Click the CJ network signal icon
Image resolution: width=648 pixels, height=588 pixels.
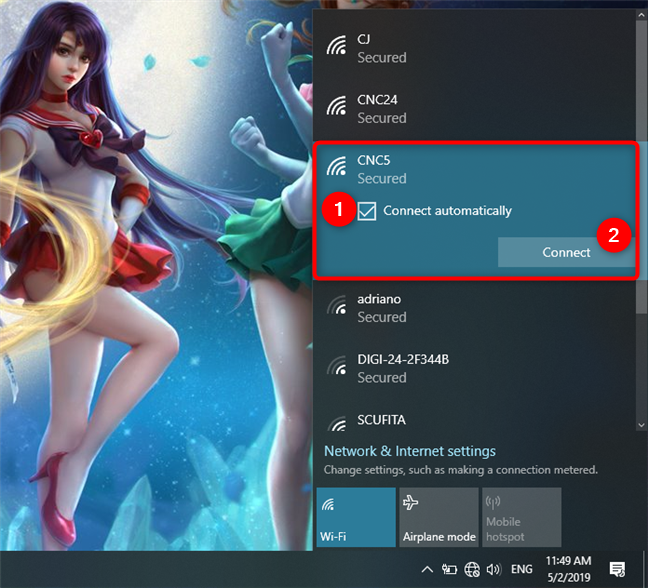click(x=336, y=45)
